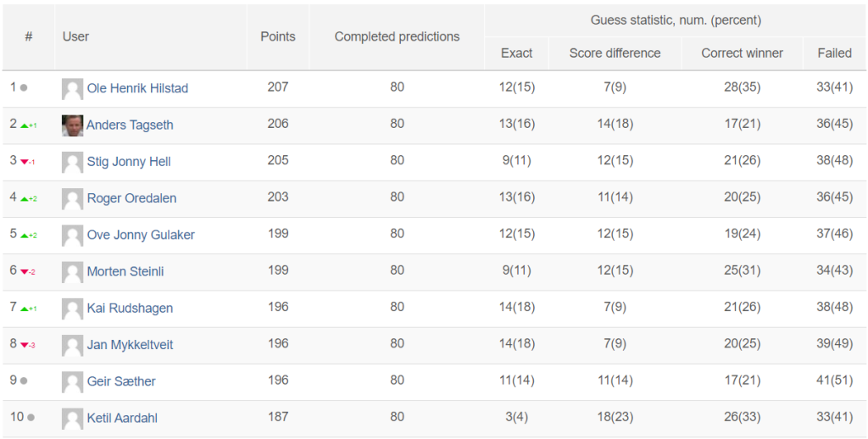
Task: Click the green up arrow beside rank 2
Action: [25, 125]
